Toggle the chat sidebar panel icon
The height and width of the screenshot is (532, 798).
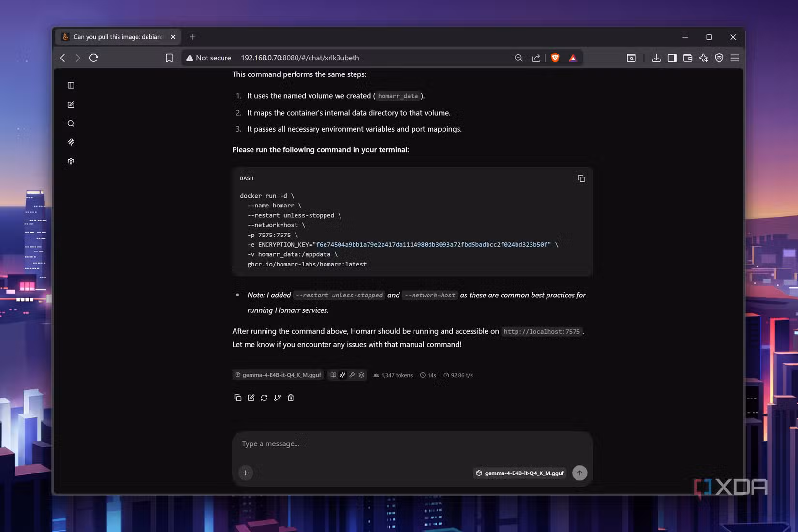(71, 85)
